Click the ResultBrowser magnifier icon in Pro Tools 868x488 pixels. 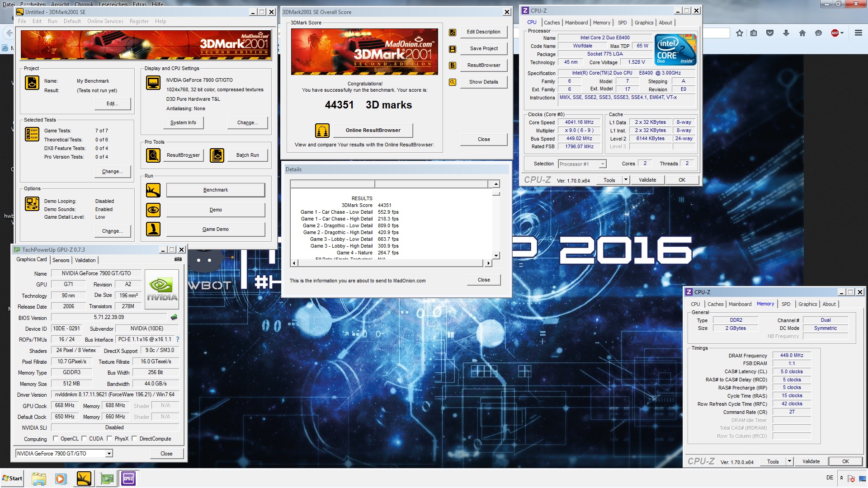[153, 155]
